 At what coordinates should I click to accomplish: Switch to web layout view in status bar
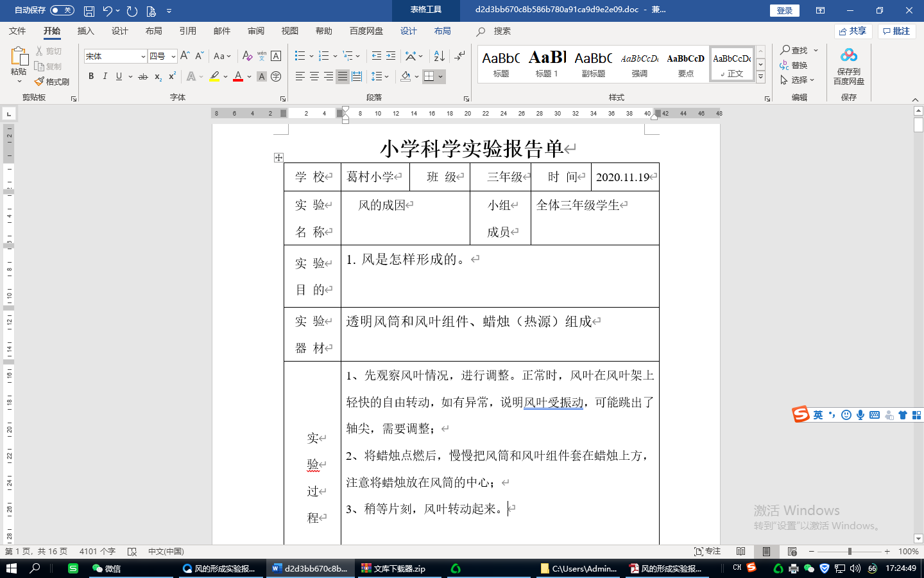(792, 552)
